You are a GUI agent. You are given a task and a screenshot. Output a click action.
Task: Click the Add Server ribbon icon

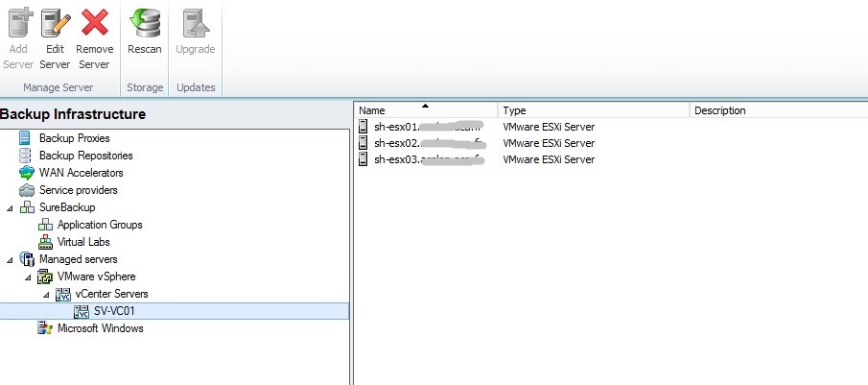pos(20,23)
